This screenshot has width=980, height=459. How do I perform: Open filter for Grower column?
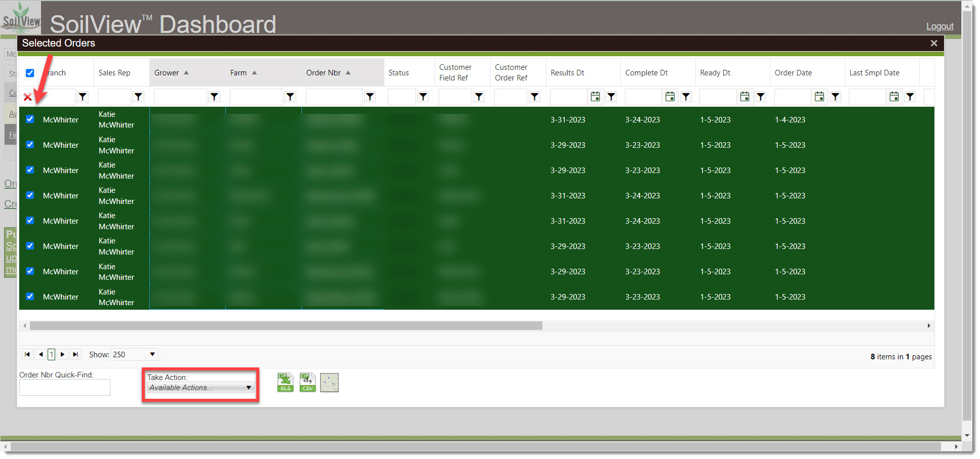[x=214, y=97]
